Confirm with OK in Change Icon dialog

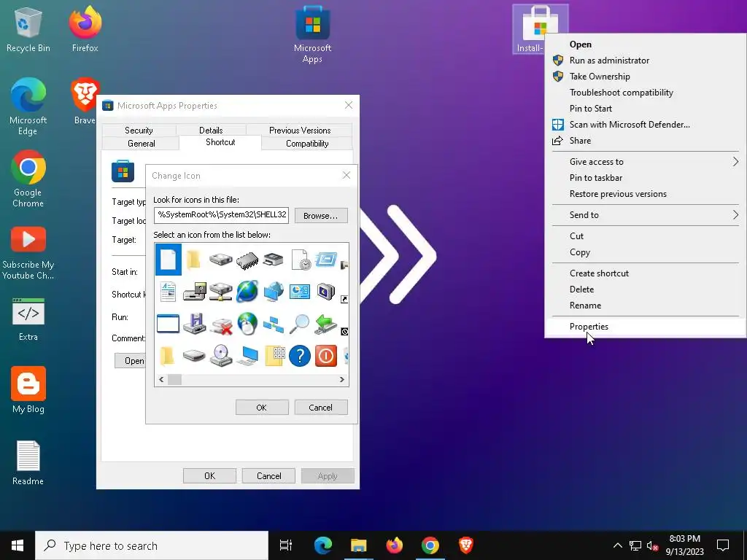click(262, 408)
